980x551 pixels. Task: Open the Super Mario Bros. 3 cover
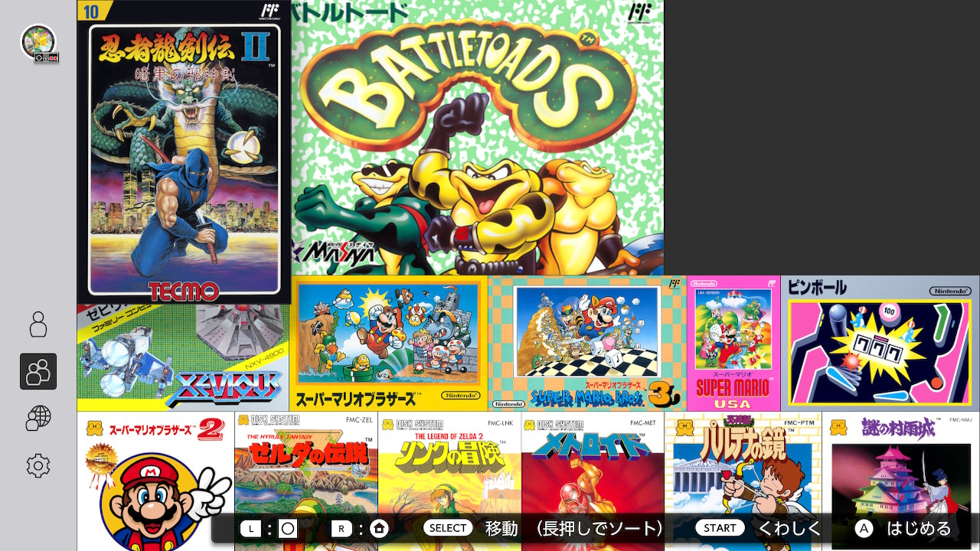point(586,344)
